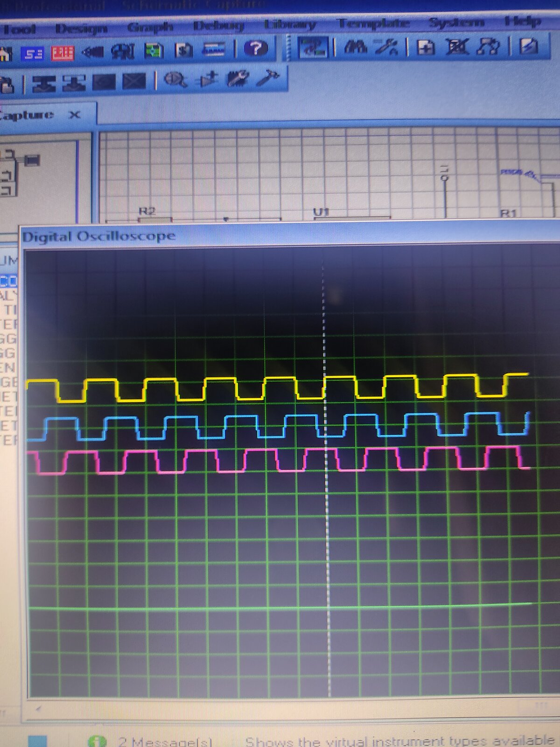Click the flat green channel trace
Screen dimensions: 560x747
point(280,607)
